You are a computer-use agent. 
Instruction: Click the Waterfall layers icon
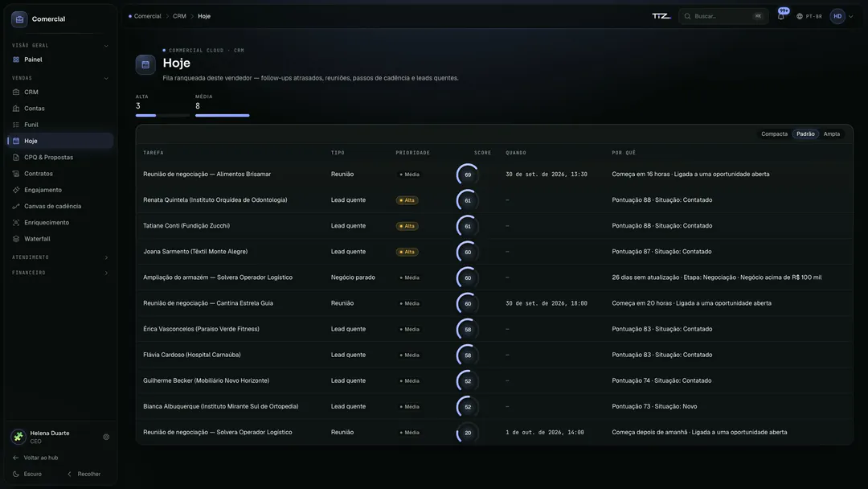coord(16,239)
